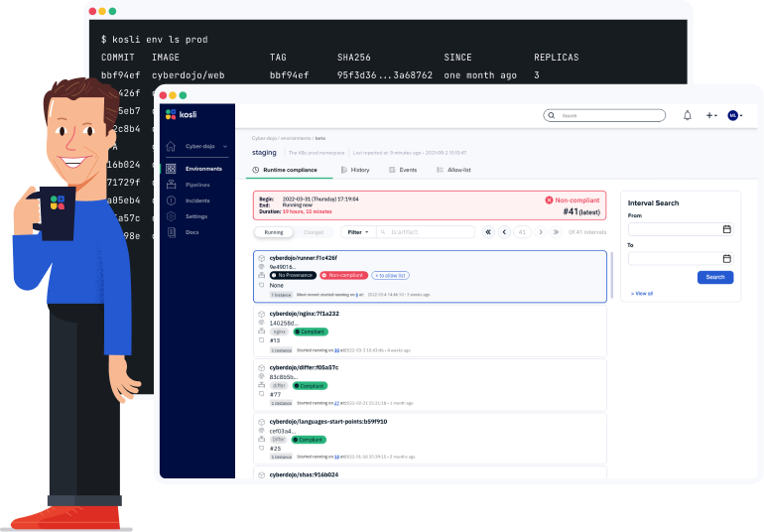Open Docs in the sidebar
The width and height of the screenshot is (764, 532).
pyautogui.click(x=191, y=232)
